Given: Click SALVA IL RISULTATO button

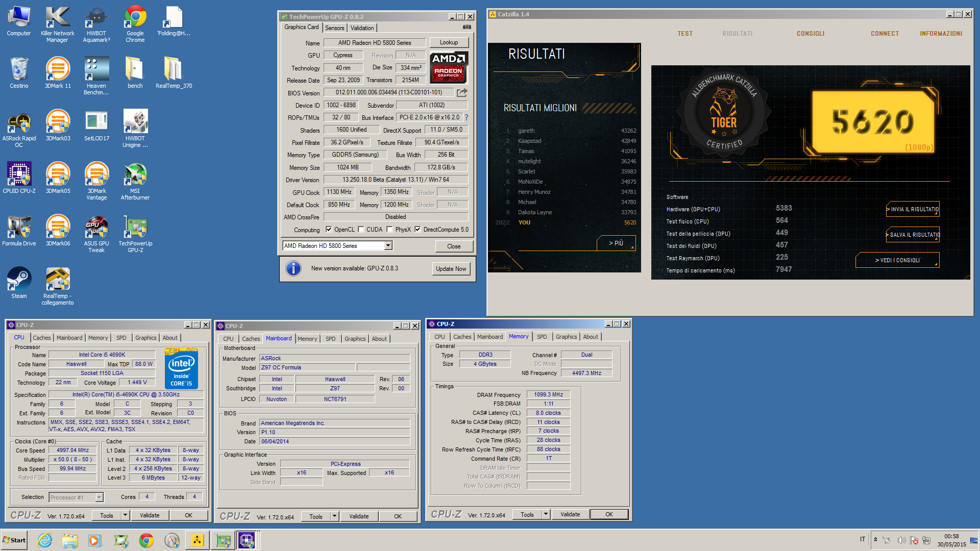Looking at the screenshot, I should click(x=913, y=235).
